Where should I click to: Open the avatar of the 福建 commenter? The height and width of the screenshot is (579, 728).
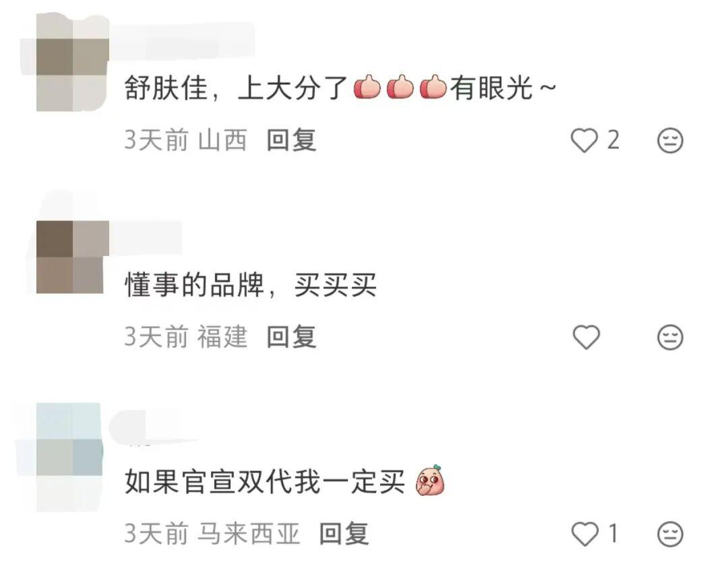[72, 257]
